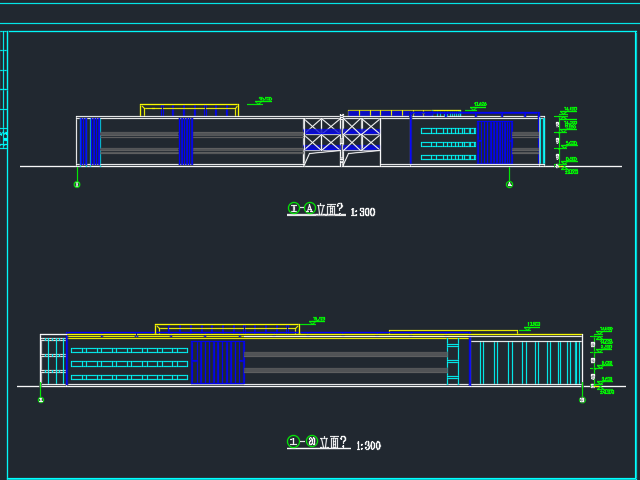
Task: Select the X-braced steel frame in upper elevation
Action: pyautogui.click(x=342, y=135)
